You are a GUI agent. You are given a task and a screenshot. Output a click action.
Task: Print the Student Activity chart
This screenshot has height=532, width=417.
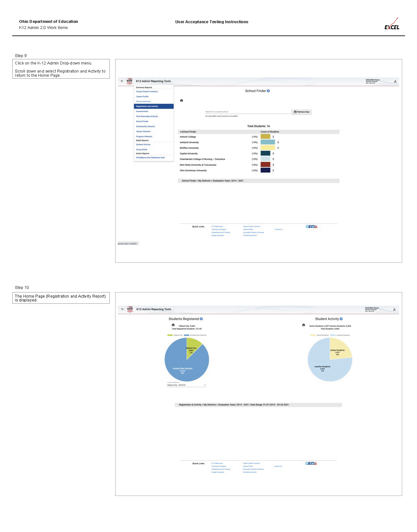pos(303,325)
